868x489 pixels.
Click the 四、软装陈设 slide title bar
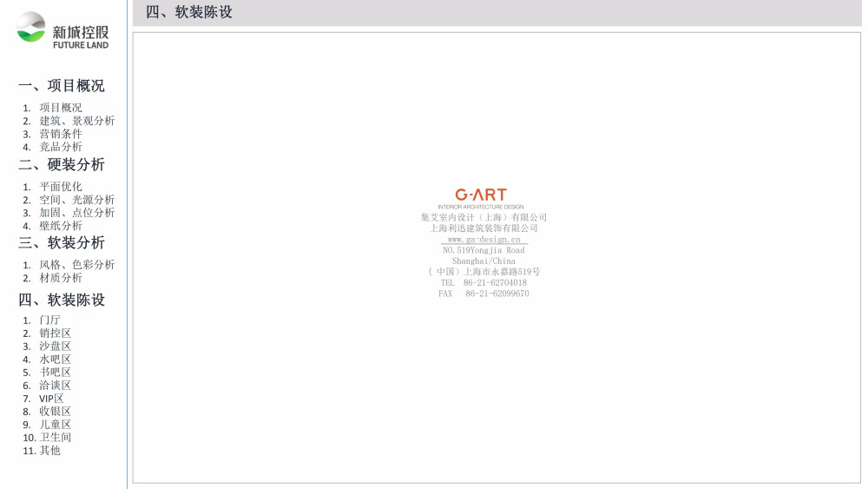(x=496, y=12)
